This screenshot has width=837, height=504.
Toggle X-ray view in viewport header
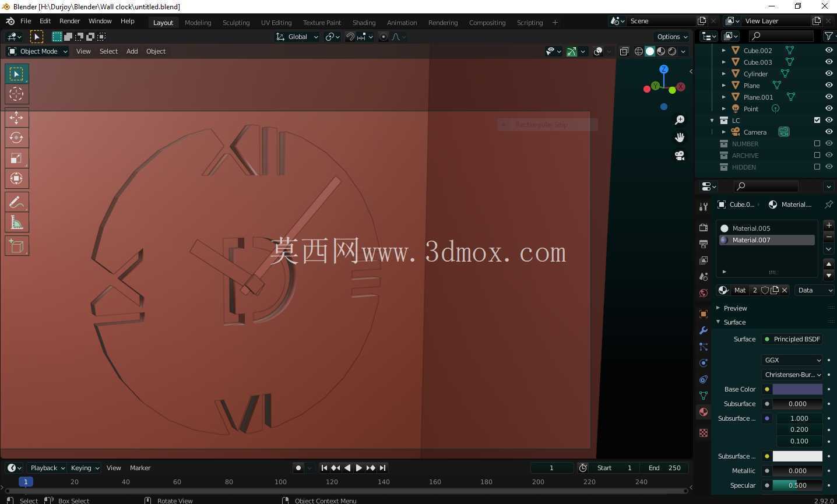pyautogui.click(x=624, y=51)
